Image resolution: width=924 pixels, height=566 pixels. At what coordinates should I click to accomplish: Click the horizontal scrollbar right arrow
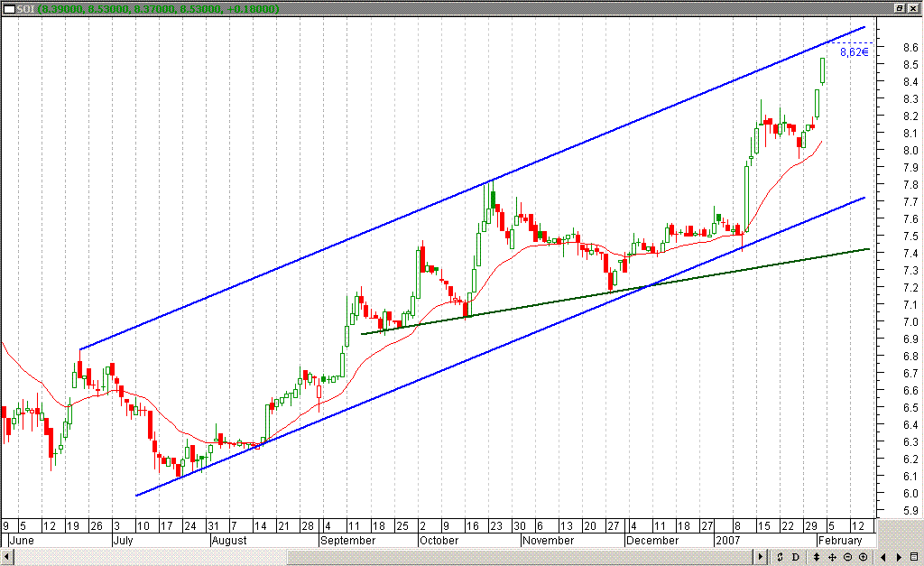pyautogui.click(x=760, y=557)
